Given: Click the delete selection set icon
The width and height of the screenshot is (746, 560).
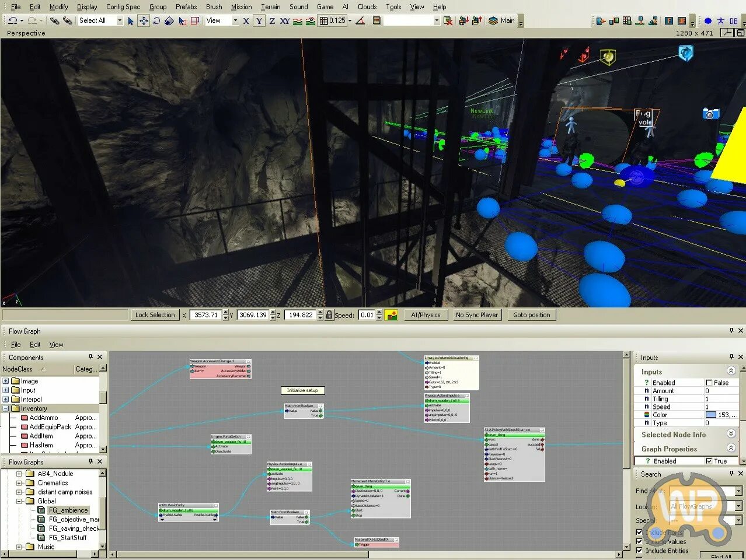Looking at the screenshot, I should coord(448,20).
